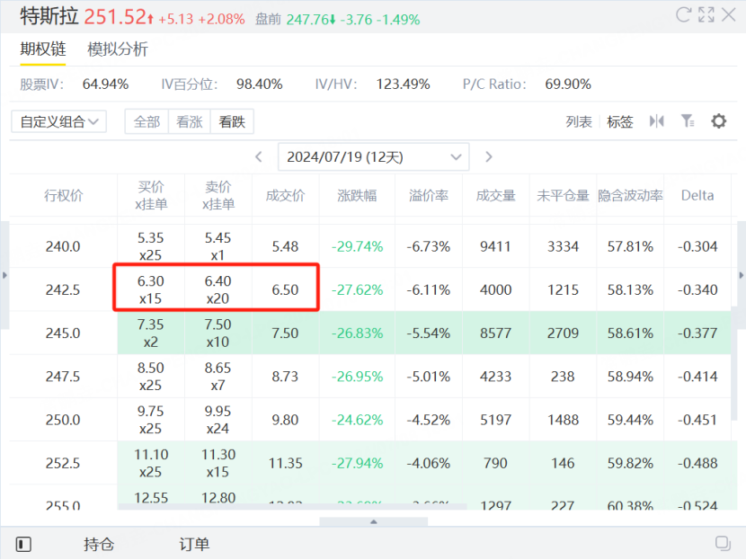Click ask price 7.50 x10

click(218, 333)
